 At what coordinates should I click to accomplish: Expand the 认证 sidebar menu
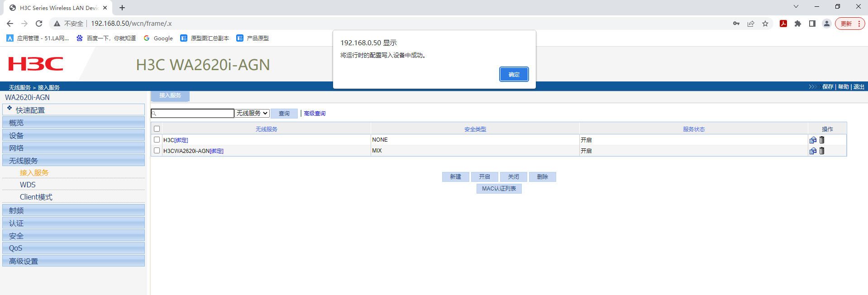click(73, 223)
